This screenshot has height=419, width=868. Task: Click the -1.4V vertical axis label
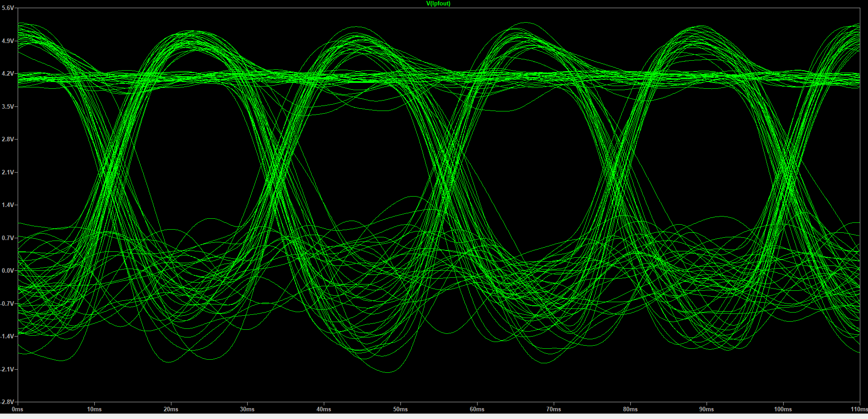point(7,336)
